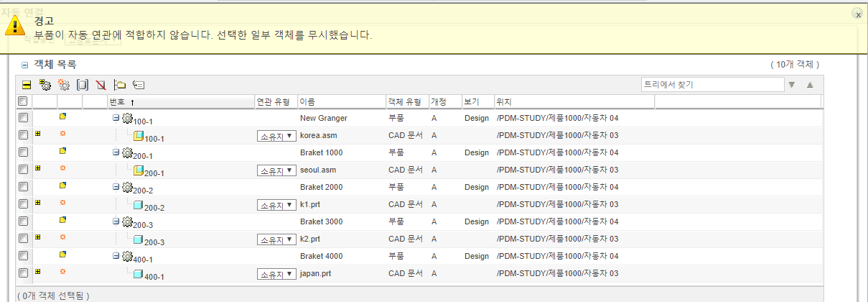Image resolution: width=868 pixels, height=302 pixels.
Task: Check the Braket 3000 row checkbox
Action: pos(23,221)
